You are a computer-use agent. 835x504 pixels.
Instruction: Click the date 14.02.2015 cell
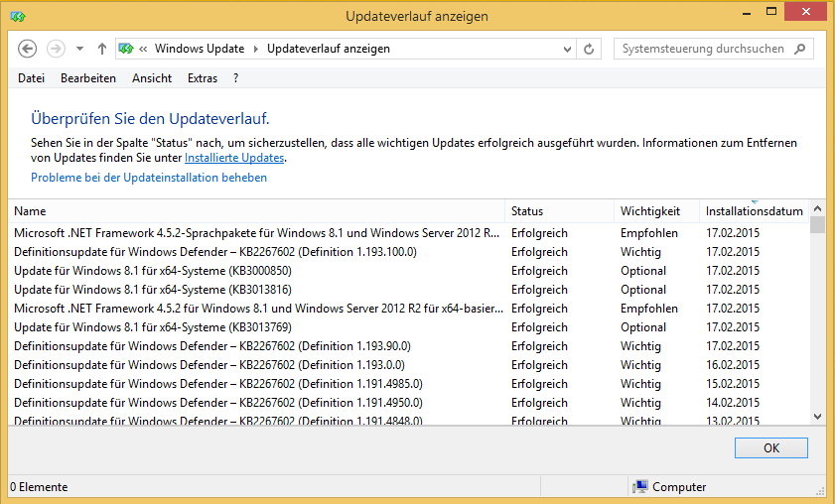[x=733, y=403]
